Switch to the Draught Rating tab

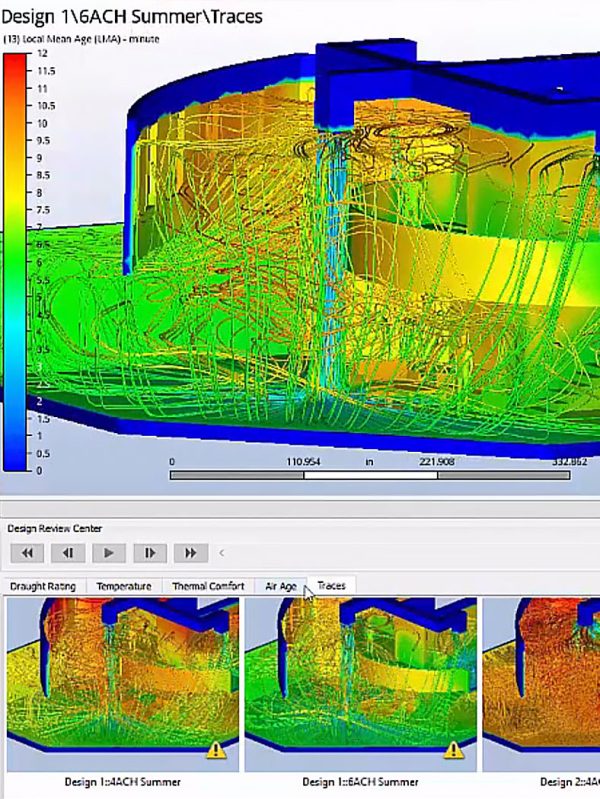(44, 586)
